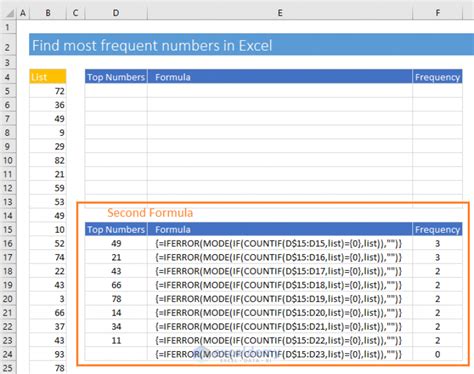
Task: Select list cell containing 72
Action: (x=48, y=91)
